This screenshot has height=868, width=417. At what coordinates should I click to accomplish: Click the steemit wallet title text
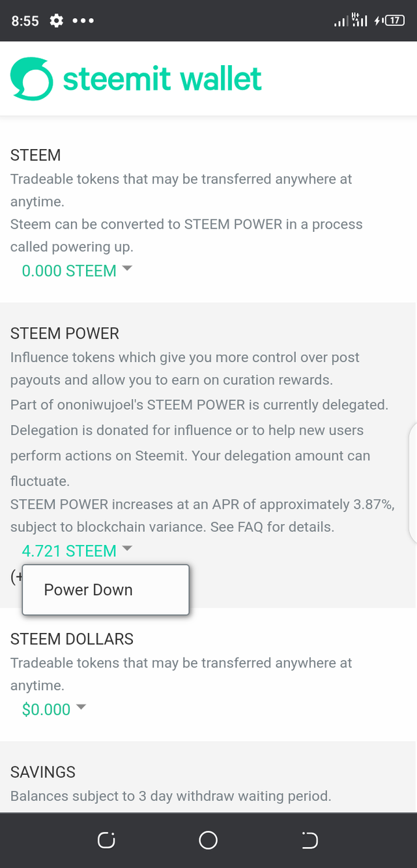162,79
